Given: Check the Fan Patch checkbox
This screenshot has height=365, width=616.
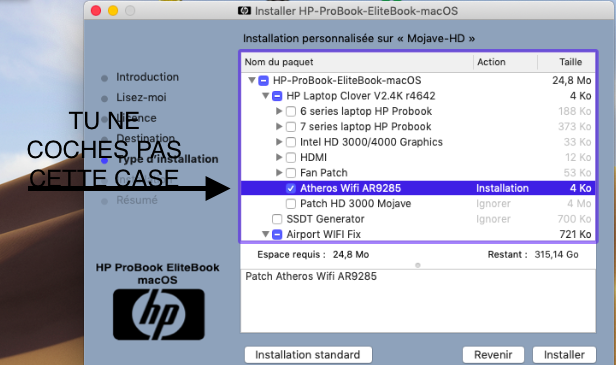Looking at the screenshot, I should coord(291,173).
